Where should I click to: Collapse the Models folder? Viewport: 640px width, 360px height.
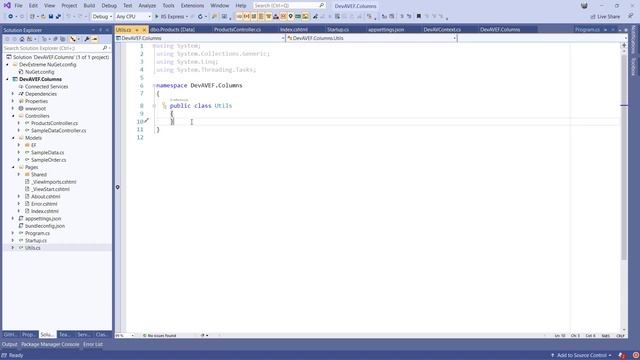tap(13, 138)
